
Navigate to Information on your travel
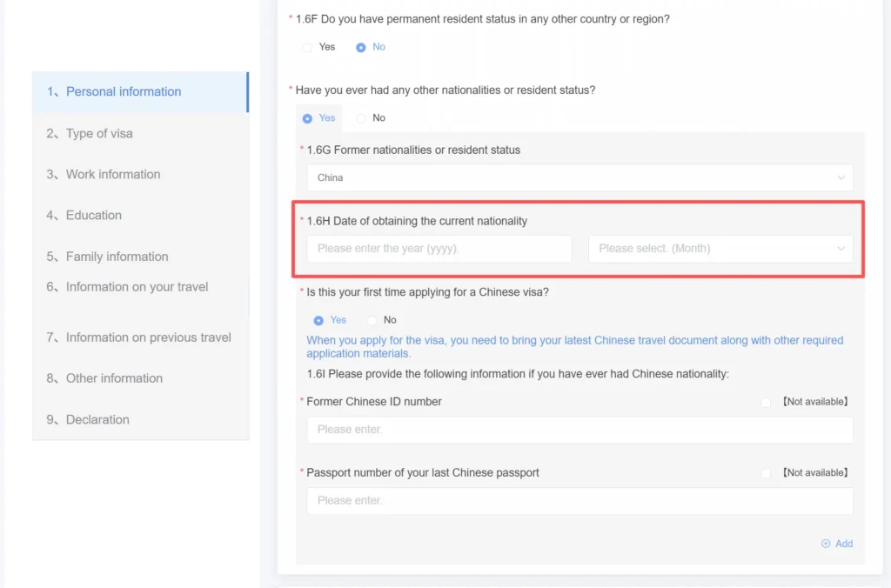point(137,287)
